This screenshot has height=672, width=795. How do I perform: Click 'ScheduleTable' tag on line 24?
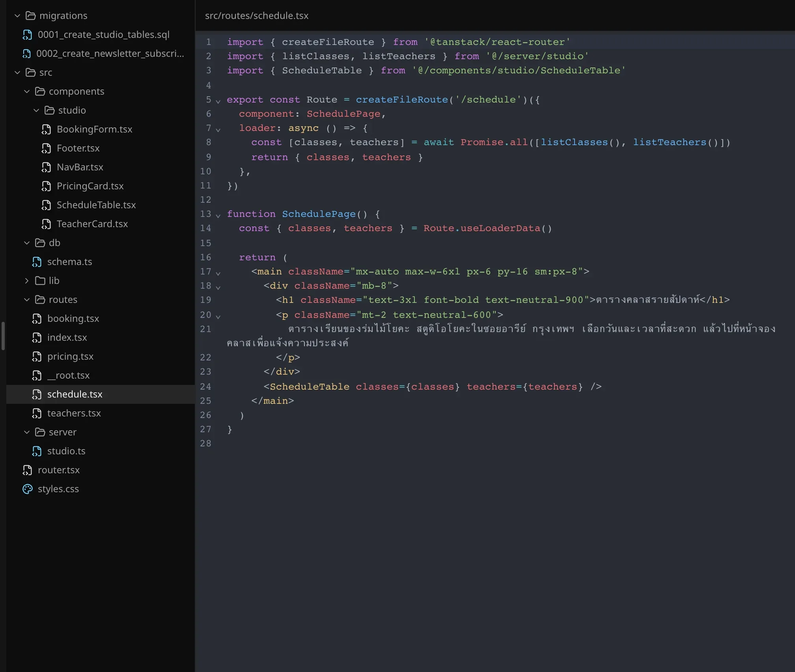(310, 386)
